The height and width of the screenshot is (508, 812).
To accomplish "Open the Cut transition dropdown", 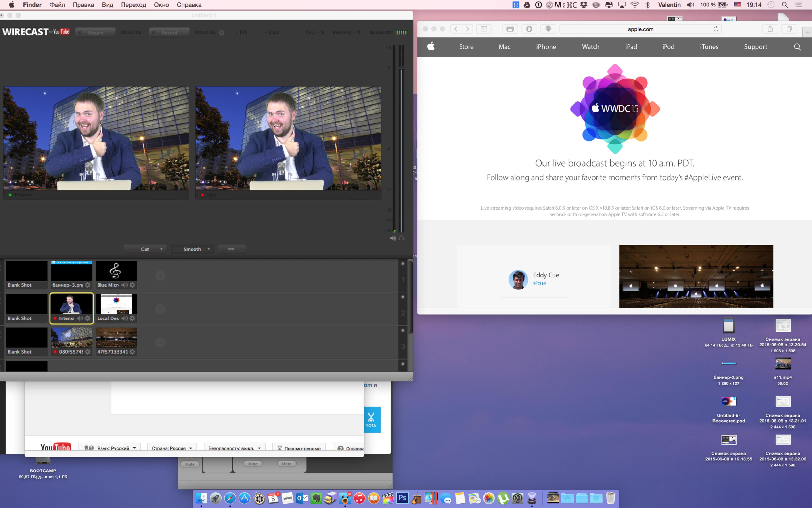I will 145,249.
